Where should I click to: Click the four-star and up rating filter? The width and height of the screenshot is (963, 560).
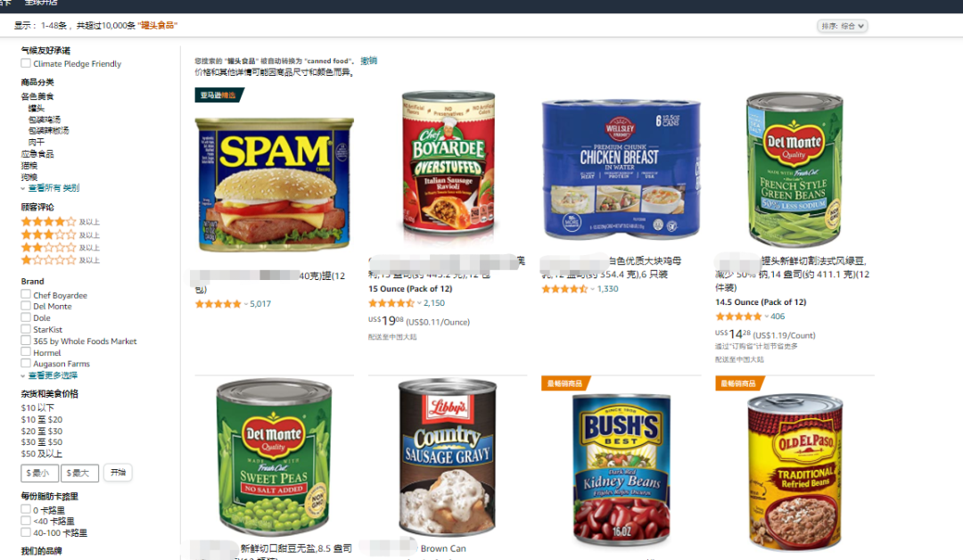coord(61,222)
